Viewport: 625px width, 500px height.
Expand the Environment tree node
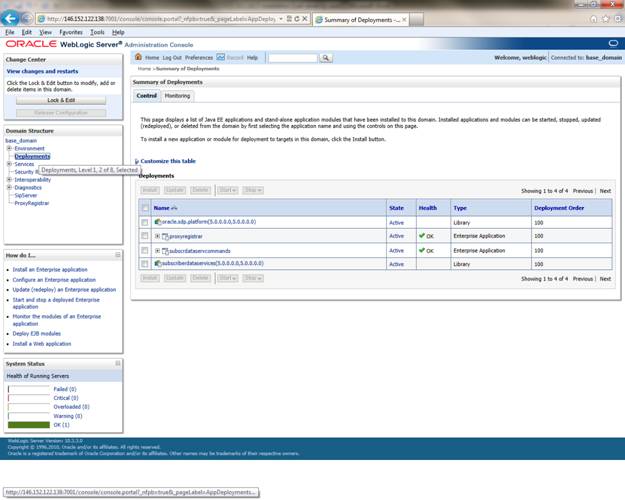click(10, 148)
